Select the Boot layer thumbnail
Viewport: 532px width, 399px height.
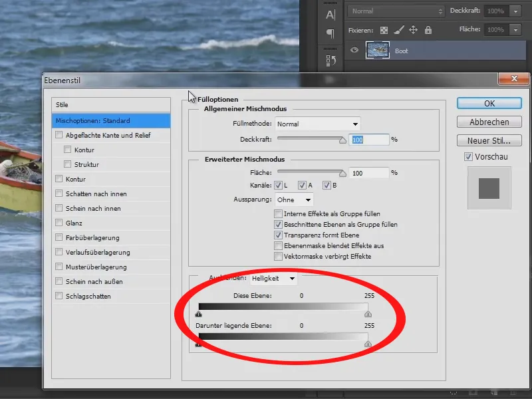(377, 51)
